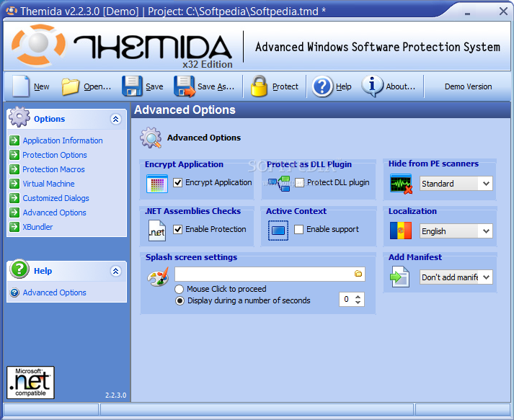Click the Protect as DLL Plugin icon
The height and width of the screenshot is (420, 514).
tap(279, 184)
